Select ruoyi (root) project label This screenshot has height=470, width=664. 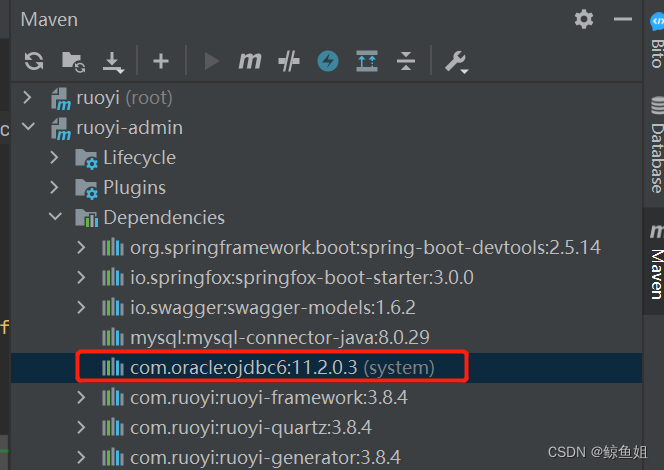(124, 98)
